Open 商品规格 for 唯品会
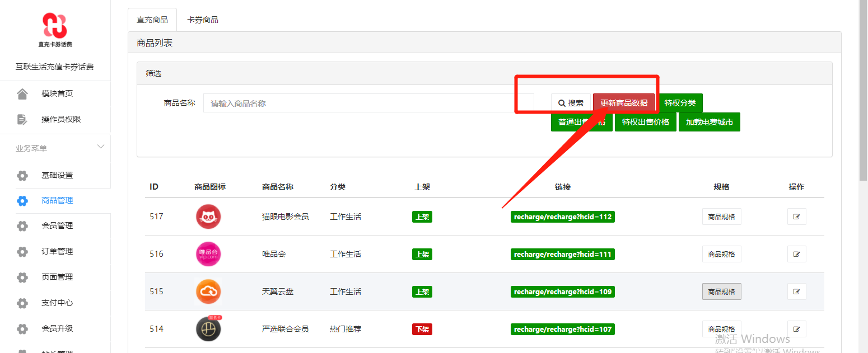868x353 pixels. [x=722, y=254]
